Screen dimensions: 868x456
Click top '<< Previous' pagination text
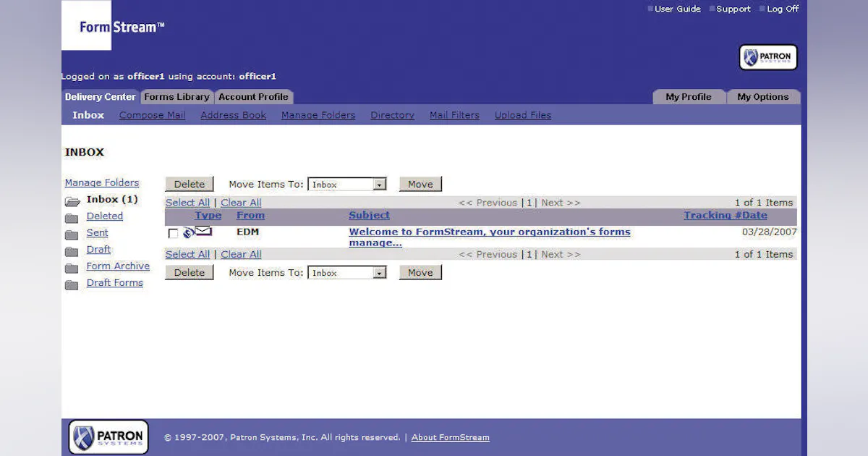click(x=488, y=203)
